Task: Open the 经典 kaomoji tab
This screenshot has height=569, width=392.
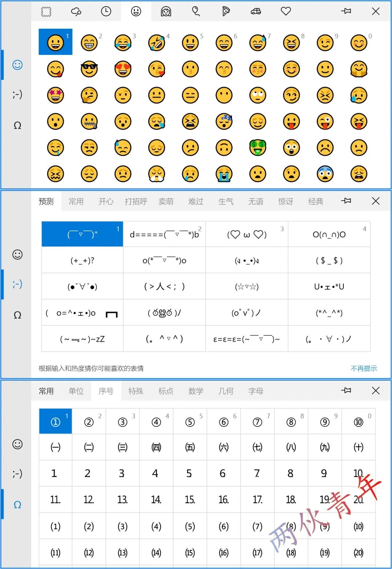Action: coord(316,201)
